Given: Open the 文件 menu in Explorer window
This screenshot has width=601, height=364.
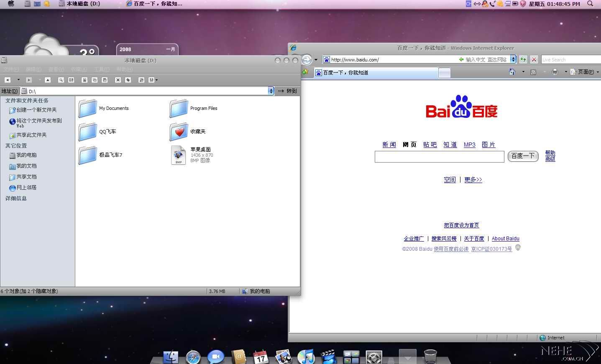Looking at the screenshot, I should (x=11, y=69).
